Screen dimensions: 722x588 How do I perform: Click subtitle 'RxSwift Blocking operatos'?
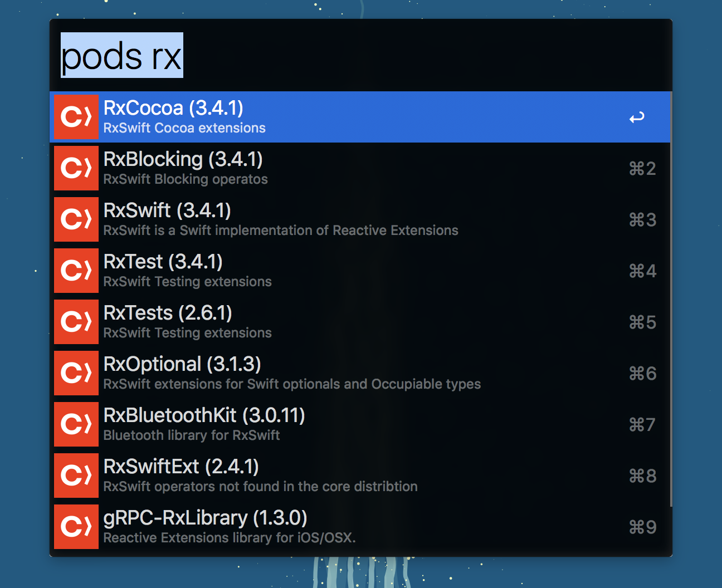coord(186,179)
